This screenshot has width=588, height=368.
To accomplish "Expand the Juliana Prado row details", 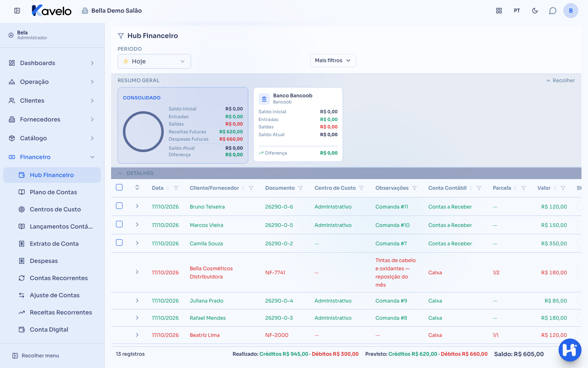I will point(137,301).
